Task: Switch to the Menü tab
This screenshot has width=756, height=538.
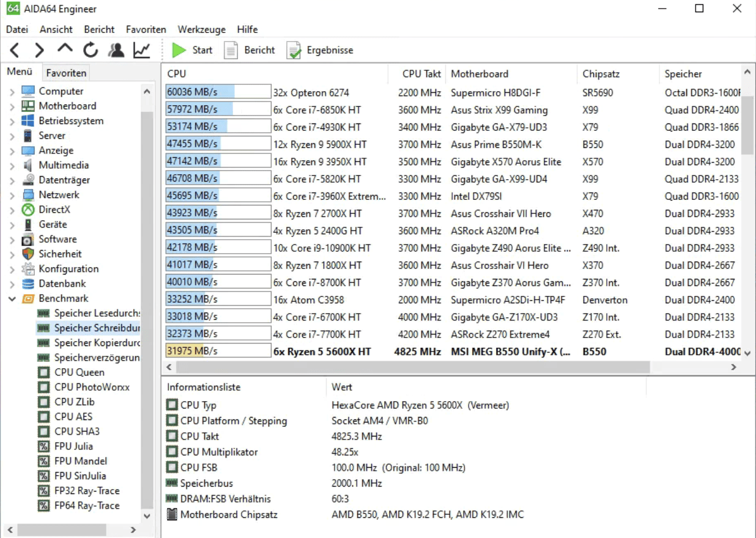Action: coord(20,72)
